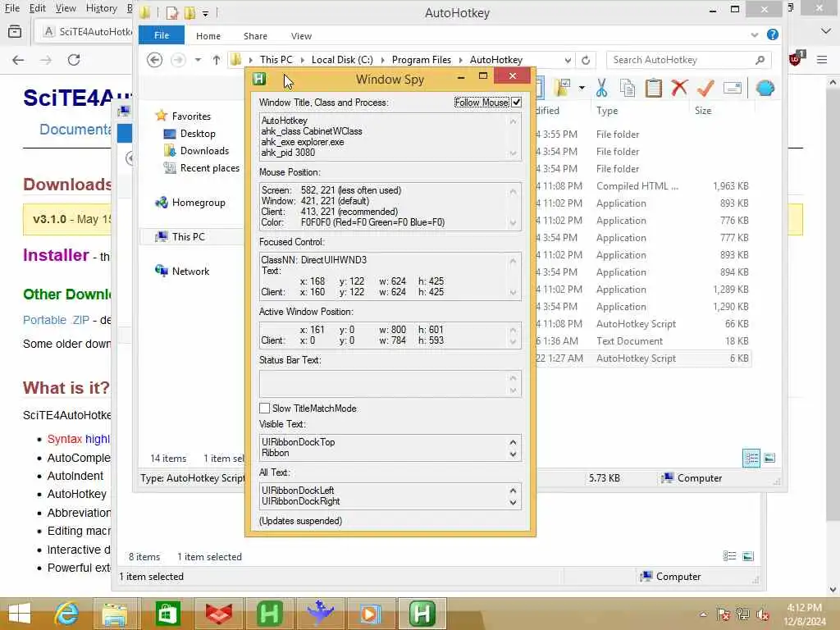The height and width of the screenshot is (630, 840).
Task: Enable Slow TitleMatchMode checkbox
Action: pyautogui.click(x=265, y=409)
